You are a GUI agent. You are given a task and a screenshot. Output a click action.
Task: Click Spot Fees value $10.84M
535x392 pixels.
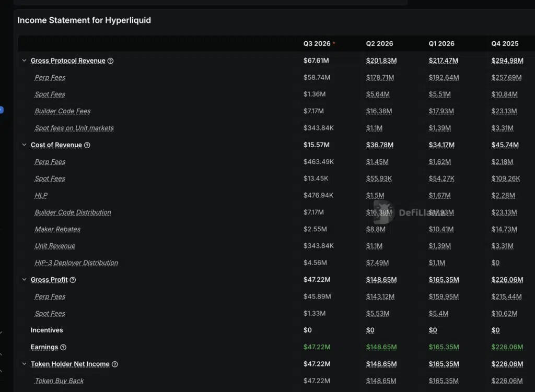[x=504, y=94]
